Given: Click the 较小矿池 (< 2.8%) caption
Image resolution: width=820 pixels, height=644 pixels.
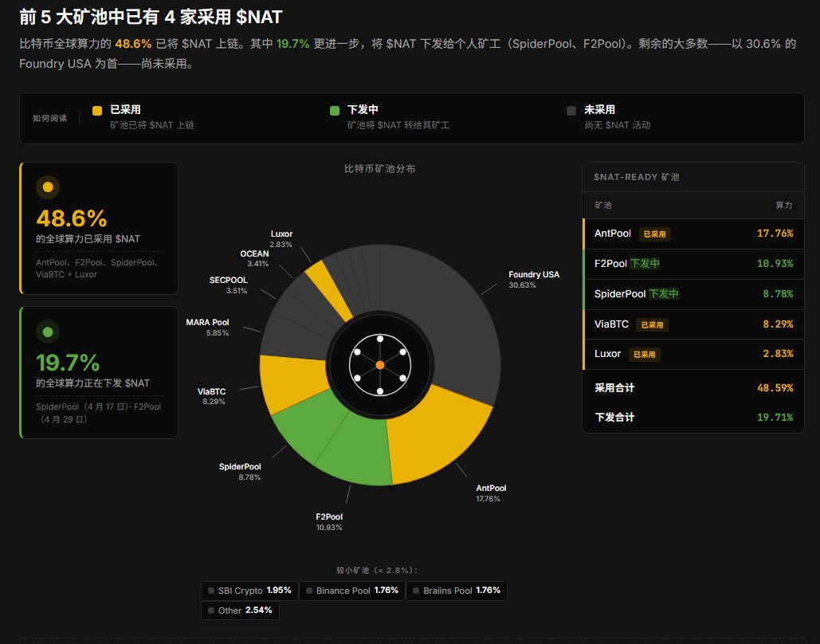Looking at the screenshot, I should (x=377, y=570).
